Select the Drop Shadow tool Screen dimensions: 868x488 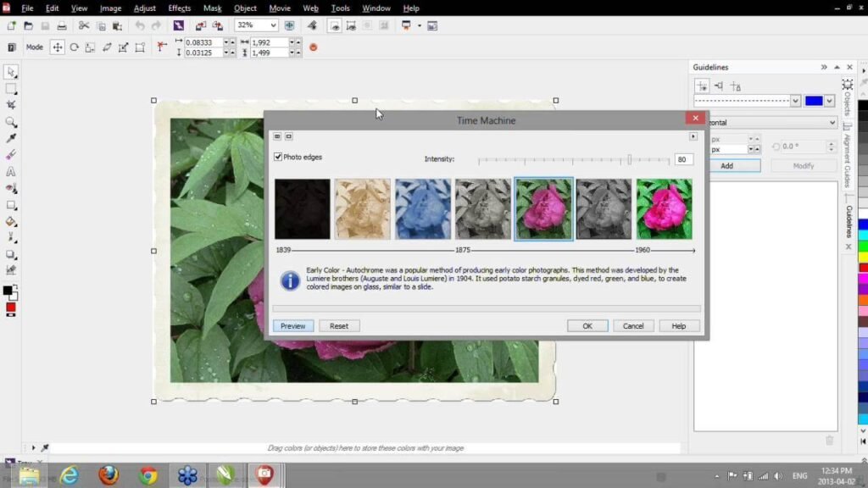(10, 254)
